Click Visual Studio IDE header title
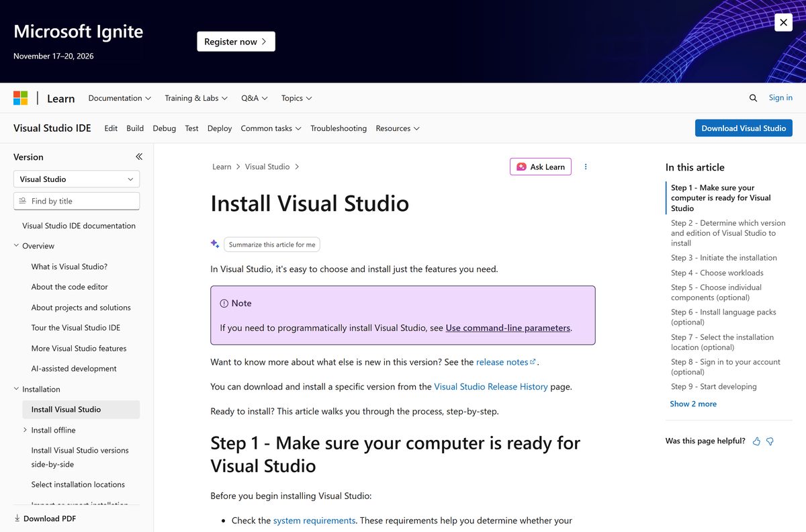The height and width of the screenshot is (532, 806). point(52,128)
